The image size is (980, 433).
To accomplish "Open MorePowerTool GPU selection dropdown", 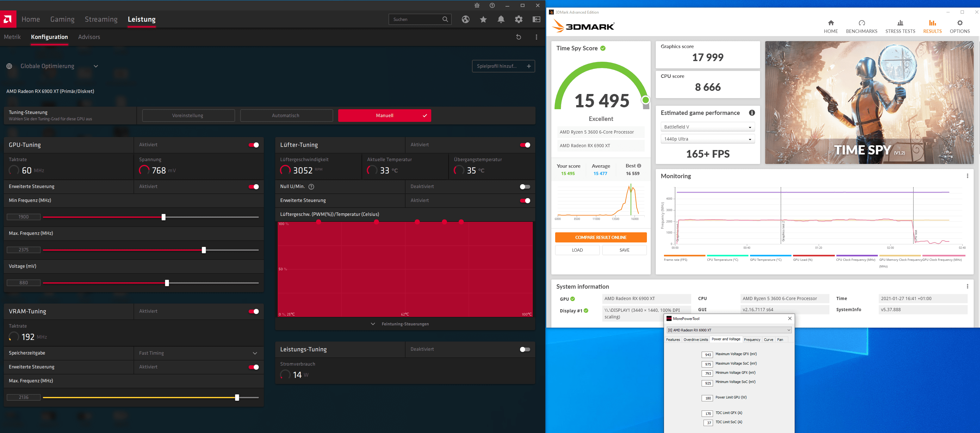I will coord(729,330).
